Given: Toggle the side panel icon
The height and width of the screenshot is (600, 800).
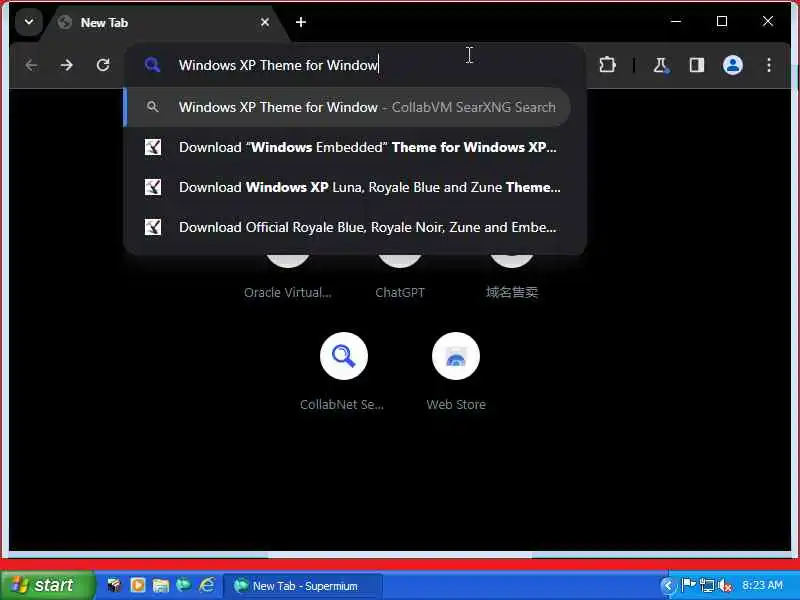Looking at the screenshot, I should [x=697, y=65].
